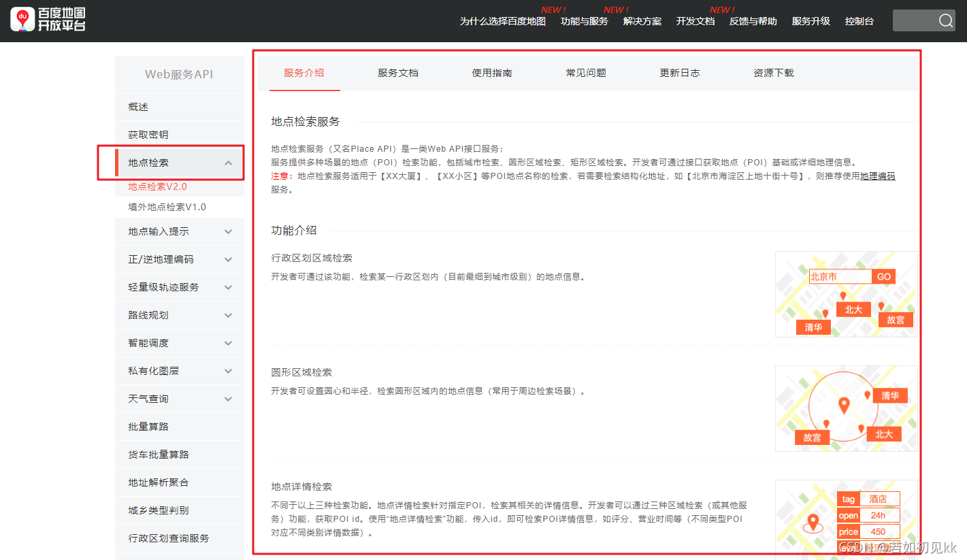Open 货车批量算路 in the sidebar
The width and height of the screenshot is (967, 560).
pyautogui.click(x=180, y=455)
